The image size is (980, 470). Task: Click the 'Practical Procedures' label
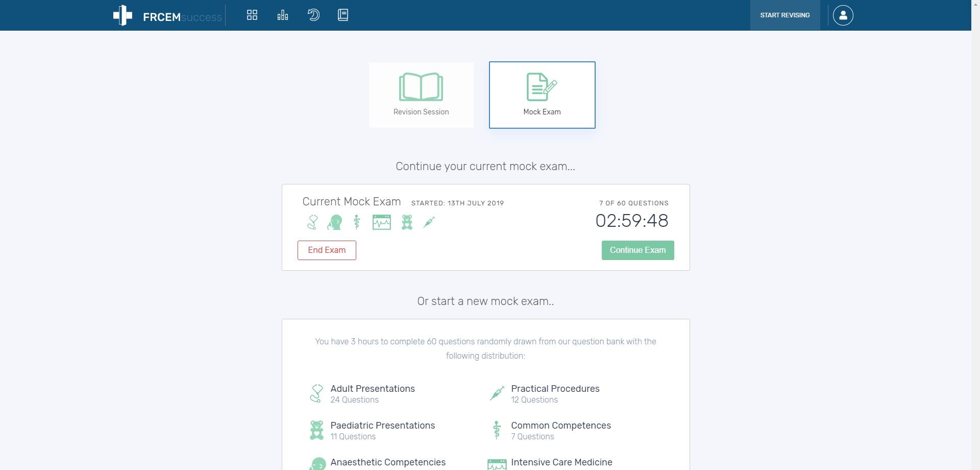coord(555,389)
